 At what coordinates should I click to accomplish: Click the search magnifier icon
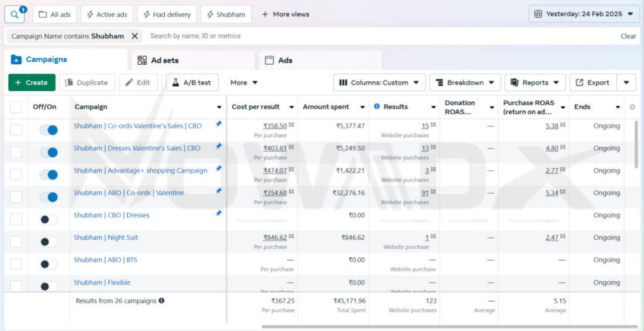click(14, 14)
